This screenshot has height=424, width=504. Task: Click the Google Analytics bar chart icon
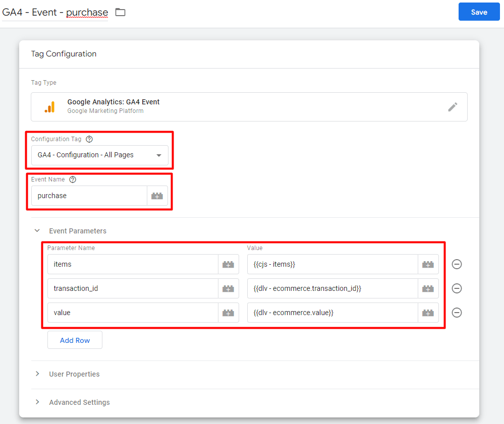[x=50, y=107]
